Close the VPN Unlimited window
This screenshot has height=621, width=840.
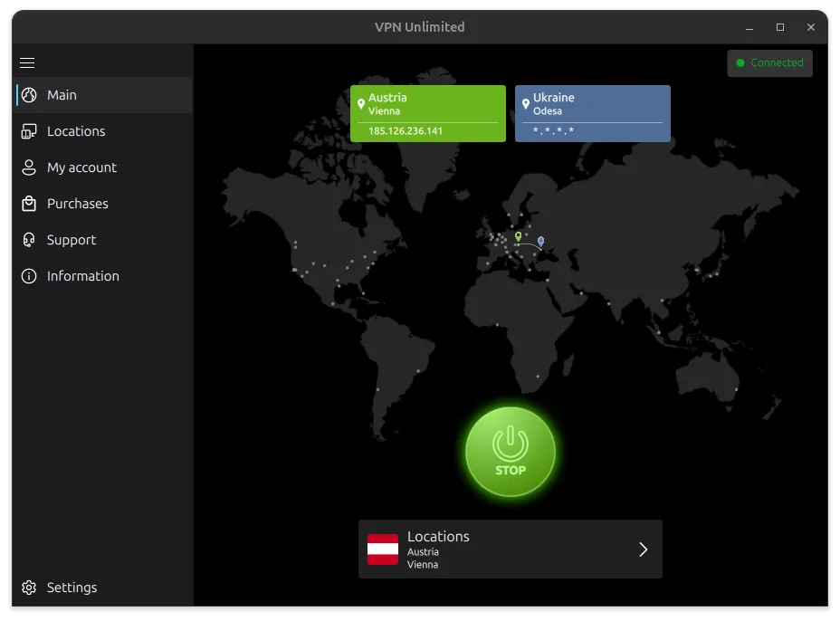810,27
